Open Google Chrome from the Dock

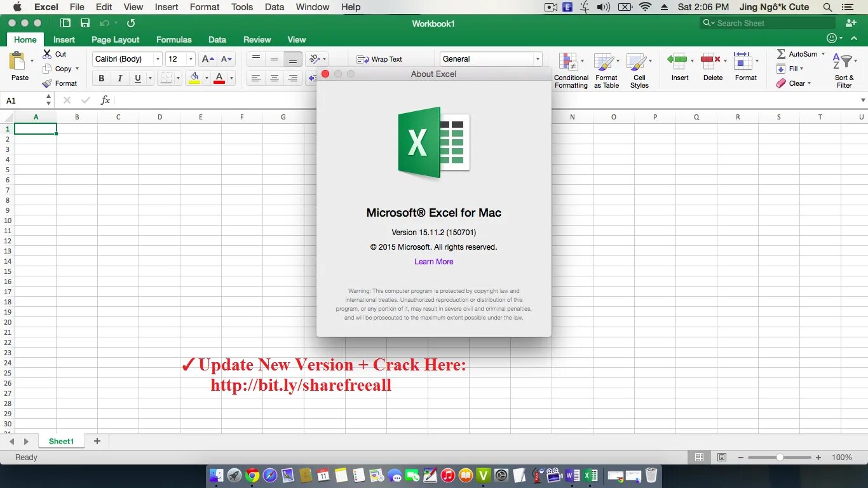click(x=252, y=475)
